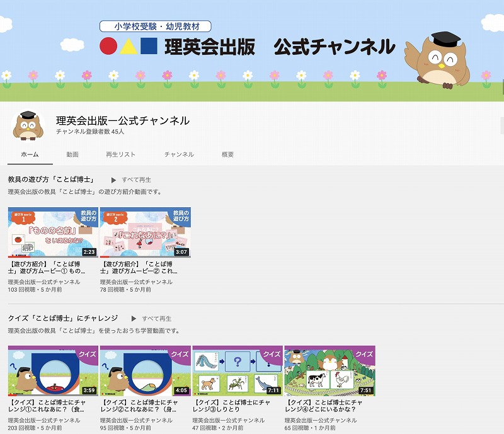Open title 遊び方ムービー② これ...
The width and height of the screenshot is (504, 434).
coord(139,268)
